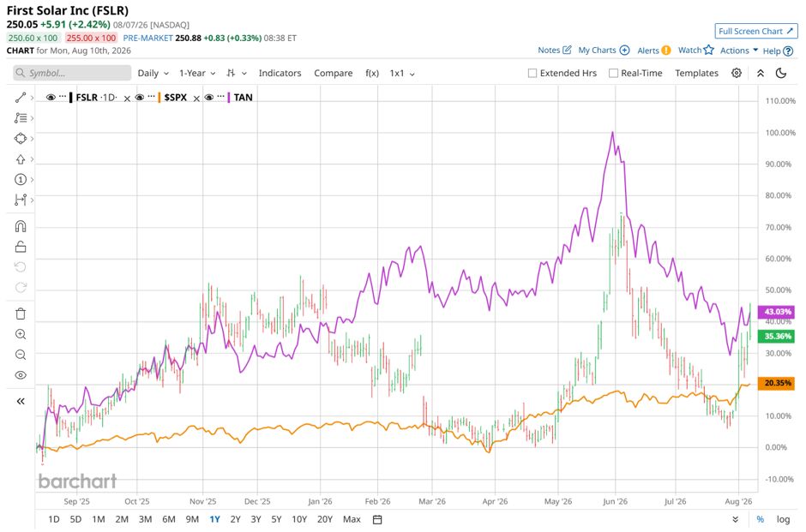
Task: Open the custom date range calendar
Action: (377, 520)
